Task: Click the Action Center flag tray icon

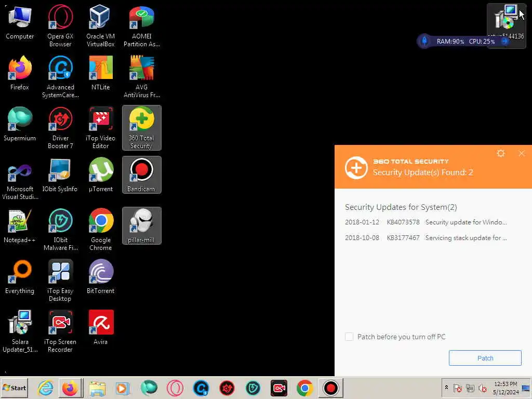Action: click(457, 388)
